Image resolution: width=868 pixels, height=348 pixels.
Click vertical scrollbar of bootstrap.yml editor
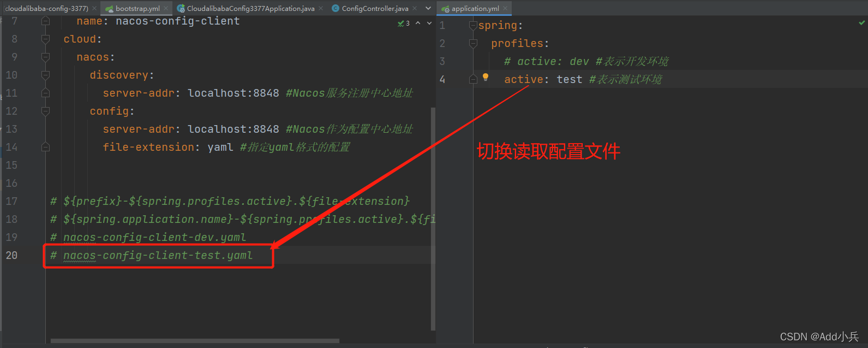click(x=433, y=219)
